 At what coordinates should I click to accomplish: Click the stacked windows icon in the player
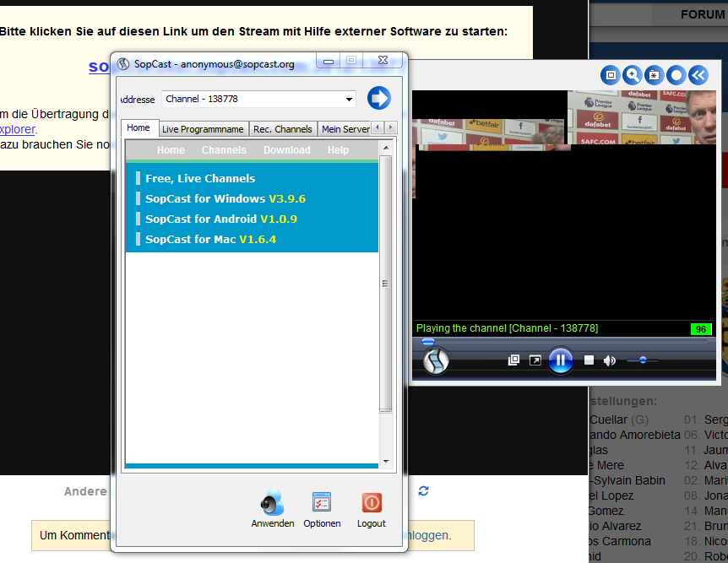coord(513,360)
